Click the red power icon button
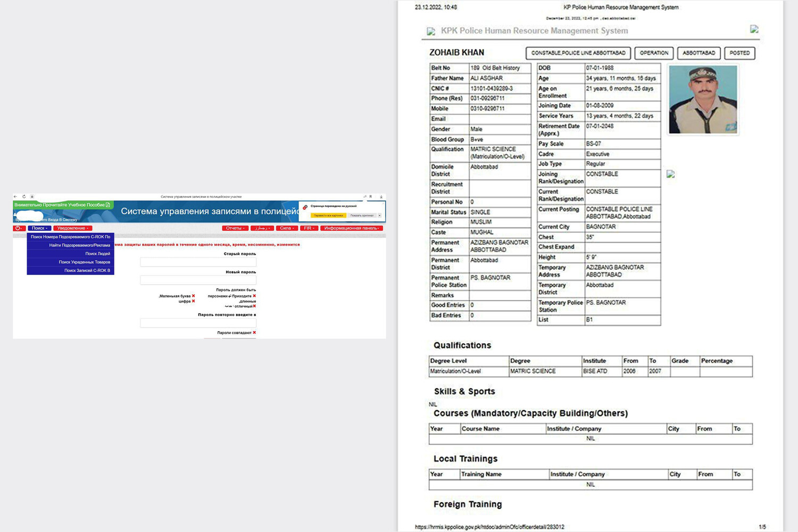798x532 pixels. tap(19, 228)
